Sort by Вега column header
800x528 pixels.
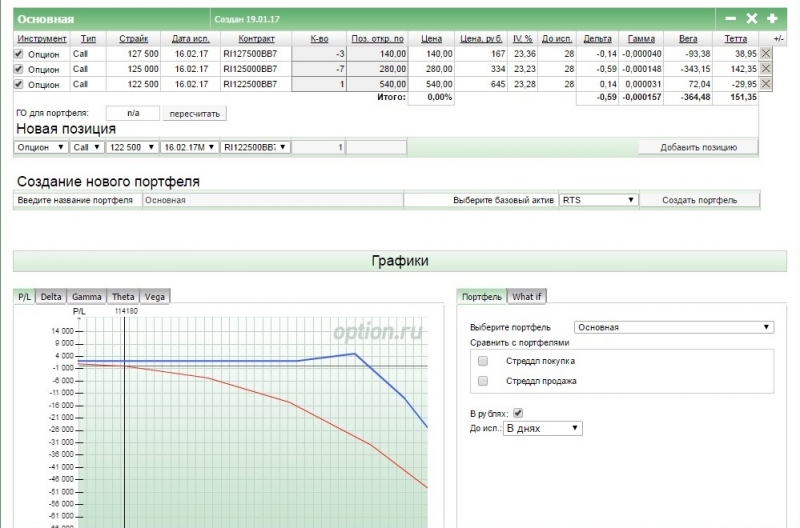(688, 39)
